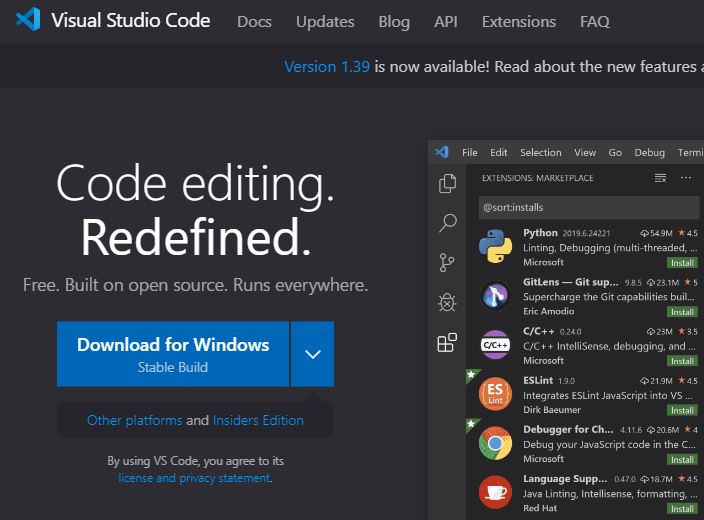Viewport: 704px width, 520px height.
Task: Open the Other platforms link
Action: 135,420
